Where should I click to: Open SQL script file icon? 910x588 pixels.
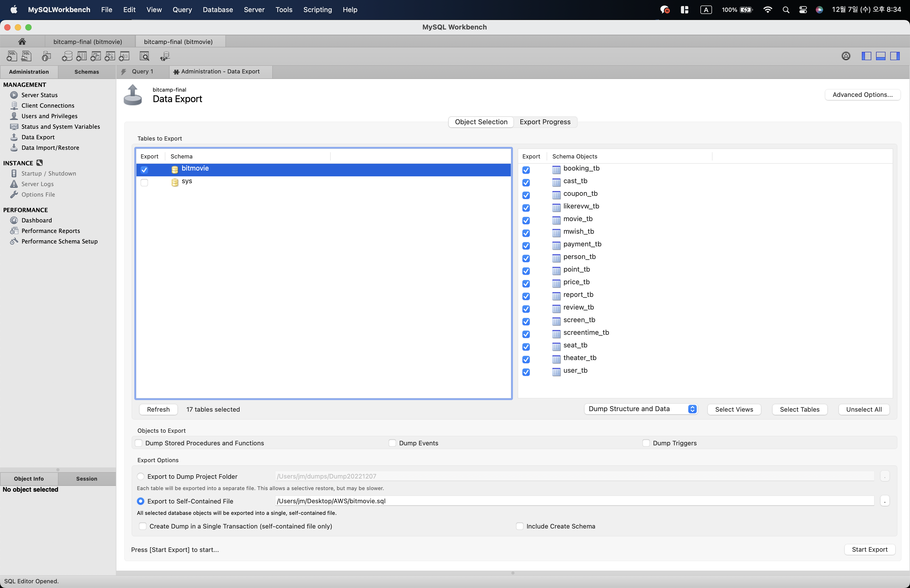point(26,56)
